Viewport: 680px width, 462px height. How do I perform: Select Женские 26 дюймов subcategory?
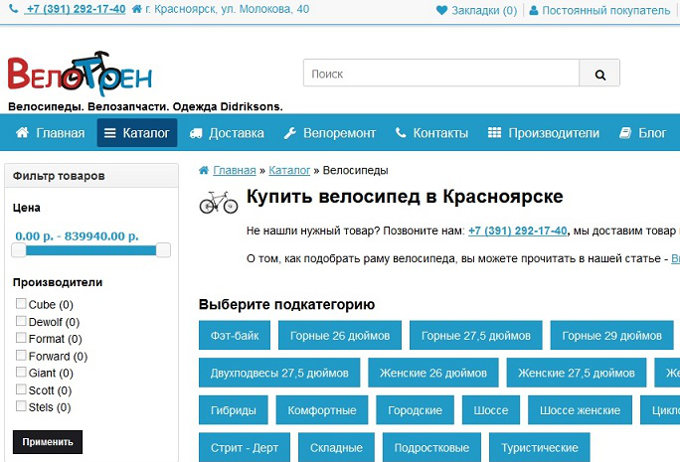pyautogui.click(x=433, y=373)
